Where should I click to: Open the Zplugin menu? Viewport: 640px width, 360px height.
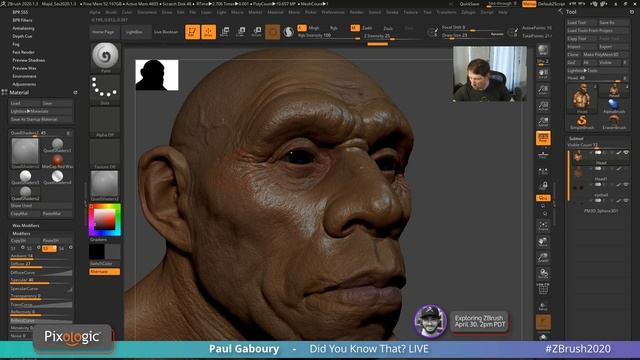click(468, 12)
